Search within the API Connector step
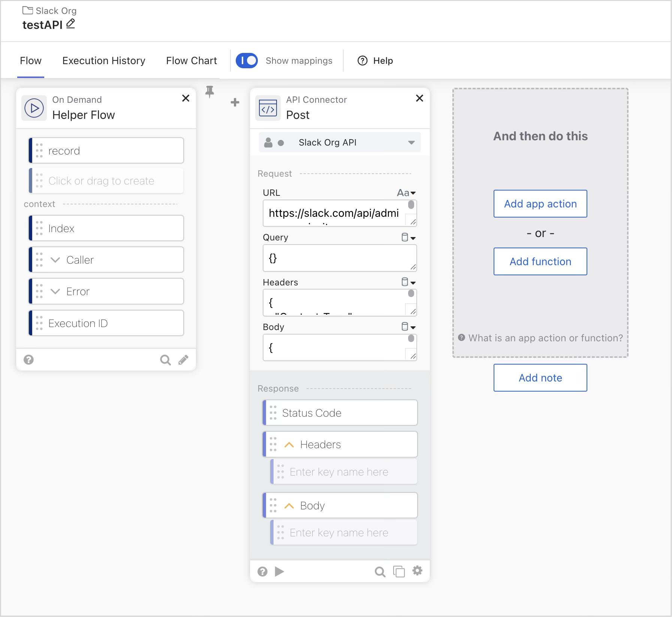 click(380, 571)
